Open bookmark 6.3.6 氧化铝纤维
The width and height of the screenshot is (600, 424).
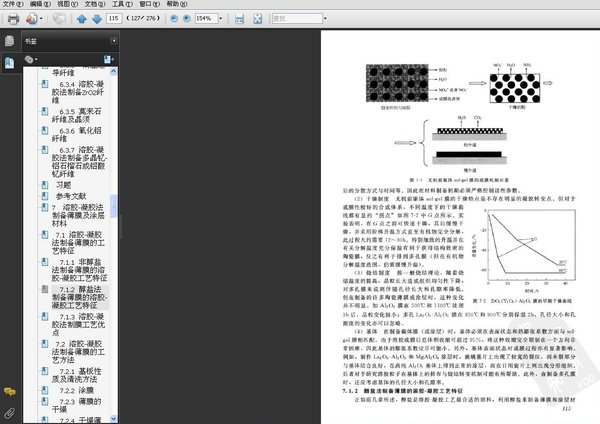pos(77,134)
